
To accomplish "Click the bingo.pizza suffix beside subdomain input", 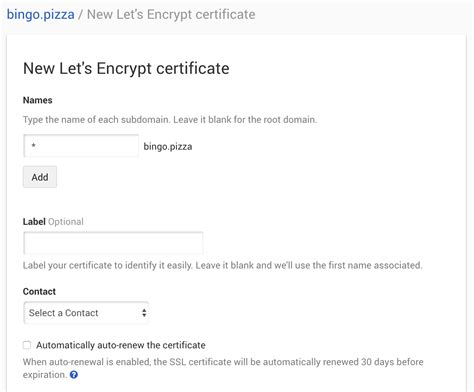I will [x=168, y=146].
